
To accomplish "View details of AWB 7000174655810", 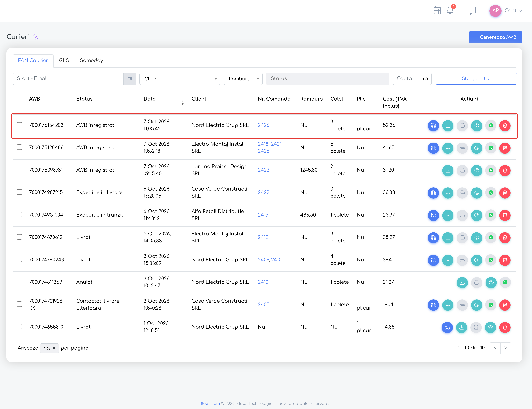I will (490, 327).
